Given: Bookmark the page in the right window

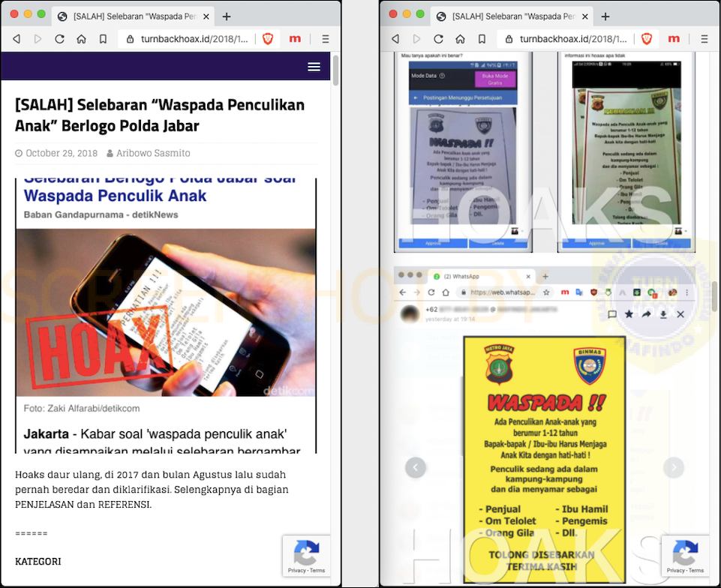Looking at the screenshot, I should tap(482, 39).
